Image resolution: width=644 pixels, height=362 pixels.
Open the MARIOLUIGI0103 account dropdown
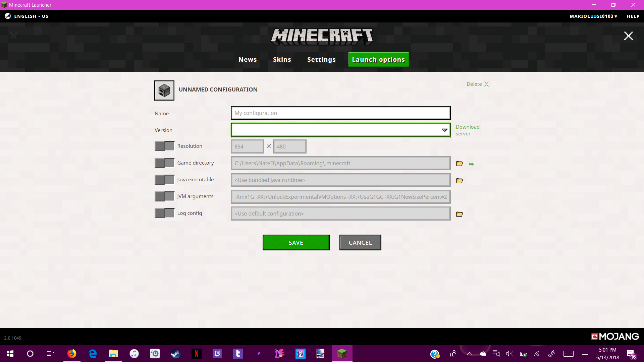[593, 16]
